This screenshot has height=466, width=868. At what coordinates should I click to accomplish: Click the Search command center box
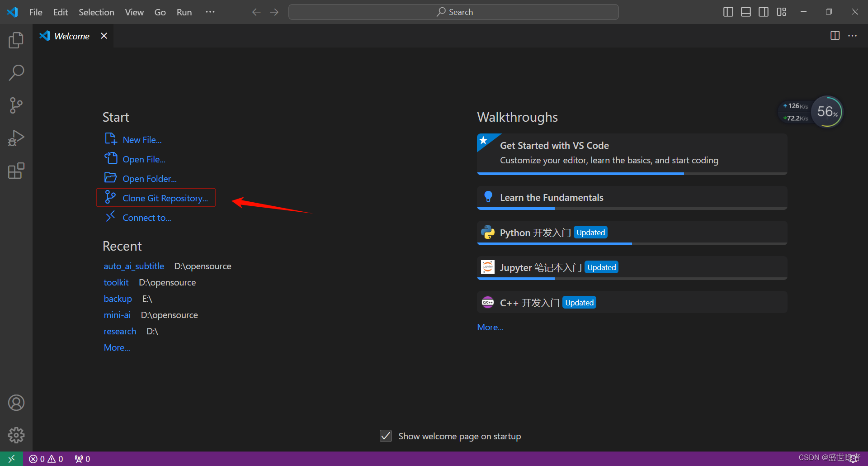pos(453,12)
